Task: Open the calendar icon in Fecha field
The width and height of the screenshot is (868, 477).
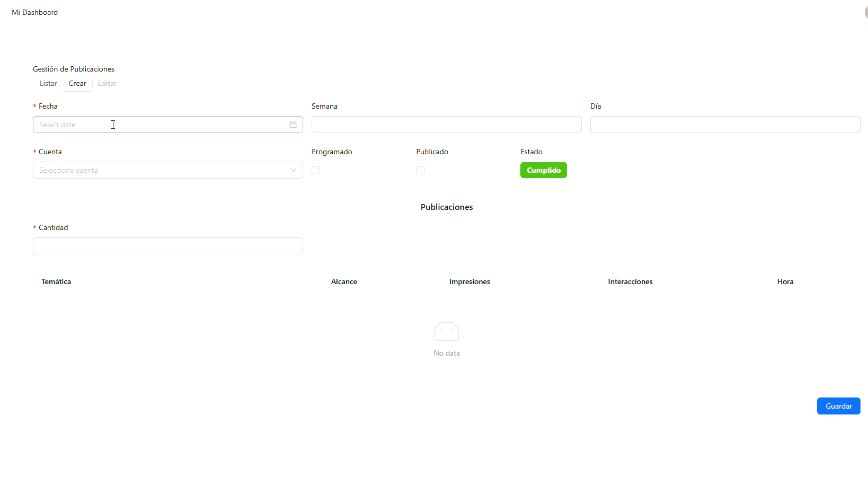Action: coord(293,125)
